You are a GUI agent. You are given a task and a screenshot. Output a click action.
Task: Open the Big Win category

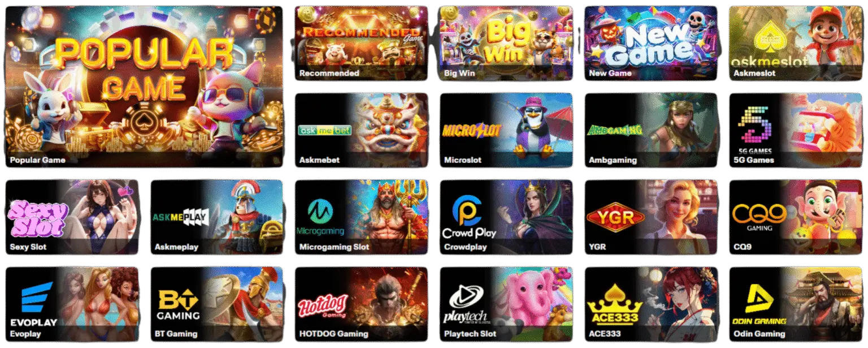click(x=506, y=44)
